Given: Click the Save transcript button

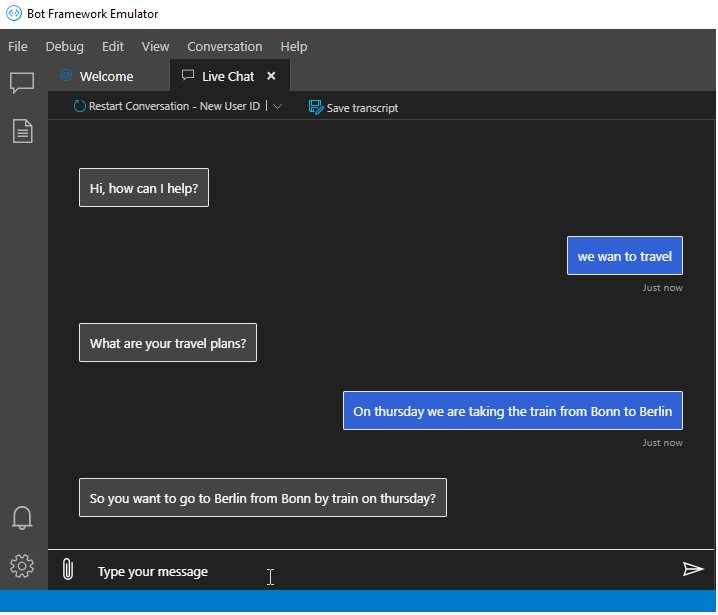Looking at the screenshot, I should (x=354, y=108).
